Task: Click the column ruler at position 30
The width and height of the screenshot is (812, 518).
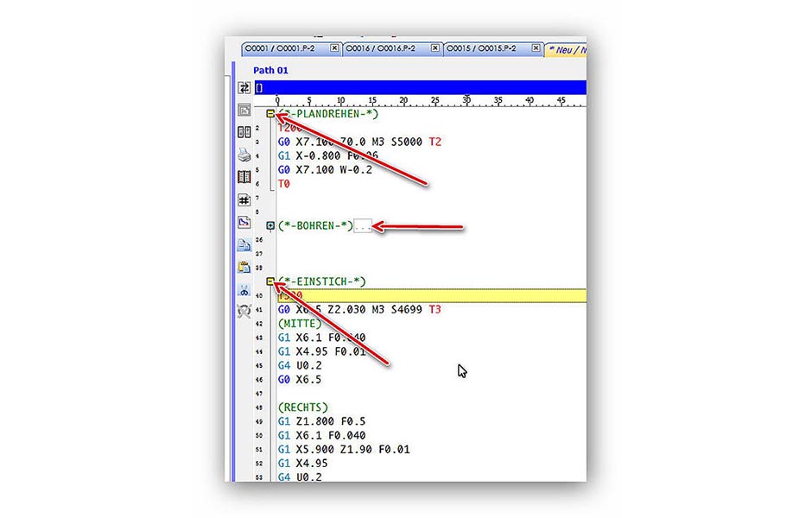Action: point(466,101)
